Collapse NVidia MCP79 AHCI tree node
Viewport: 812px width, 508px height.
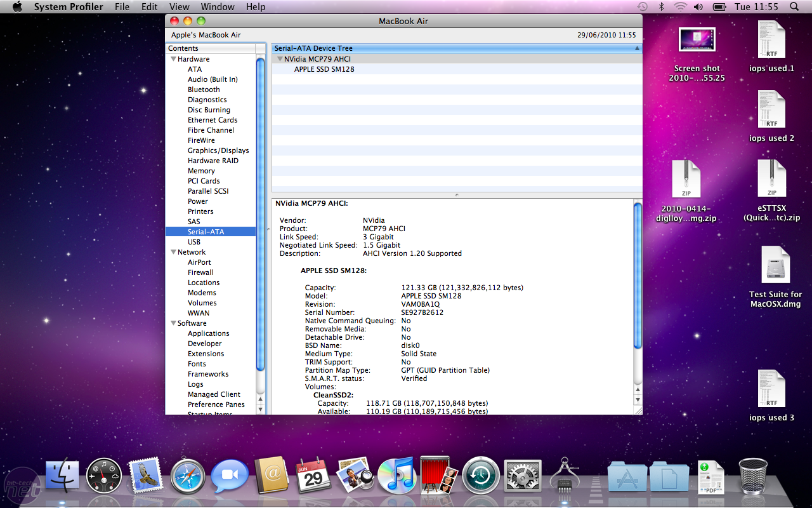tap(280, 59)
